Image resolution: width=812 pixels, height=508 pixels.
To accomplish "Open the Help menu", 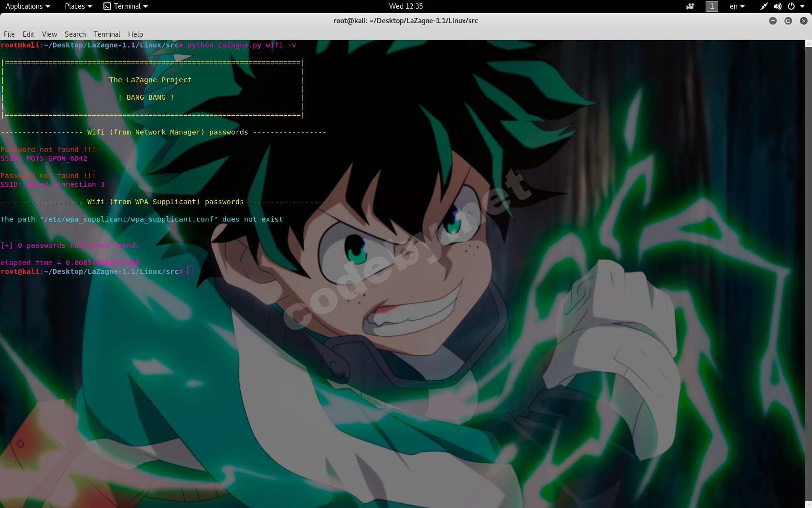I will tap(135, 34).
